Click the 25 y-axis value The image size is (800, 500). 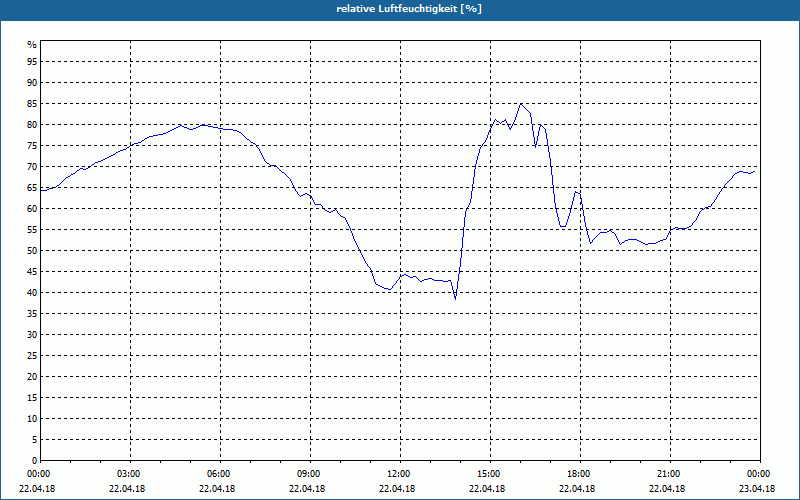pos(32,356)
